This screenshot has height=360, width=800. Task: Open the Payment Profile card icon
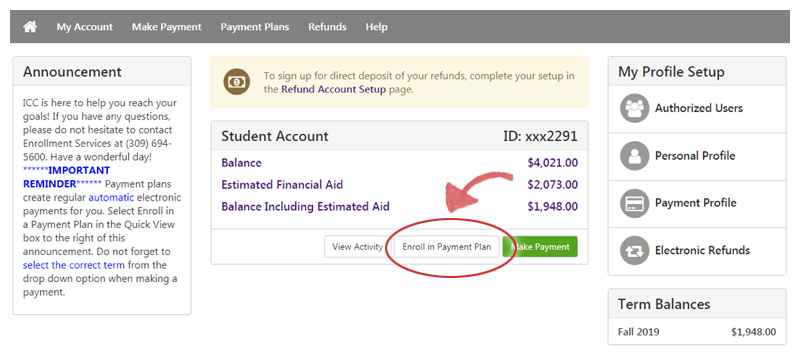tap(634, 203)
